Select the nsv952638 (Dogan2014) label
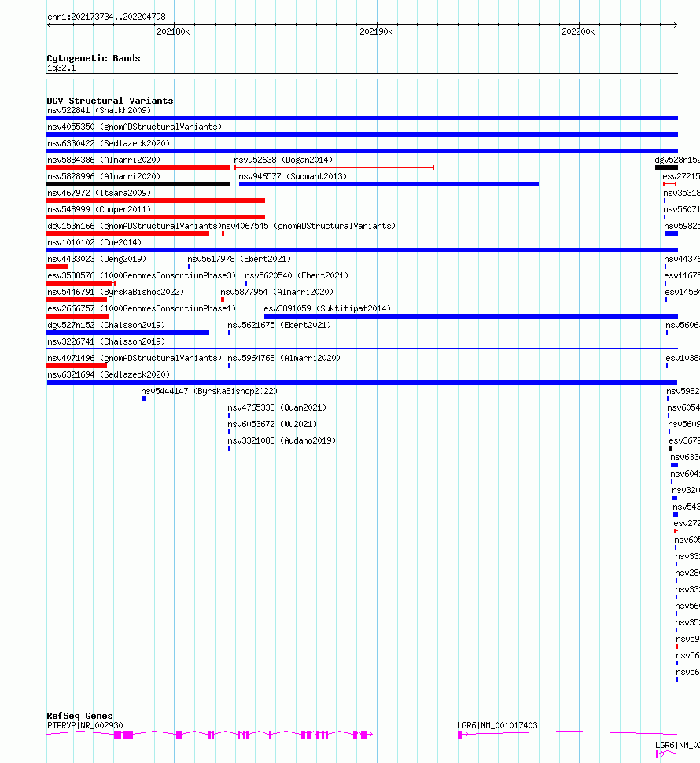This screenshot has height=763, width=700. [283, 160]
